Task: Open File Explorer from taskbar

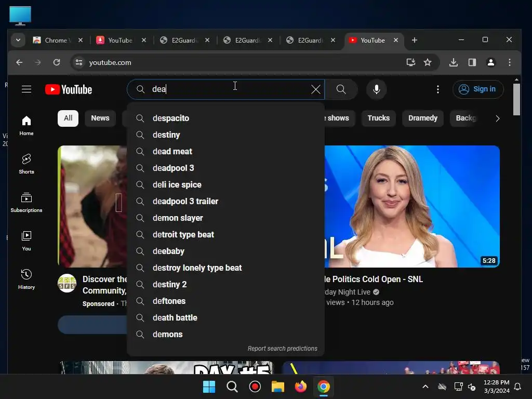Action: (277, 387)
